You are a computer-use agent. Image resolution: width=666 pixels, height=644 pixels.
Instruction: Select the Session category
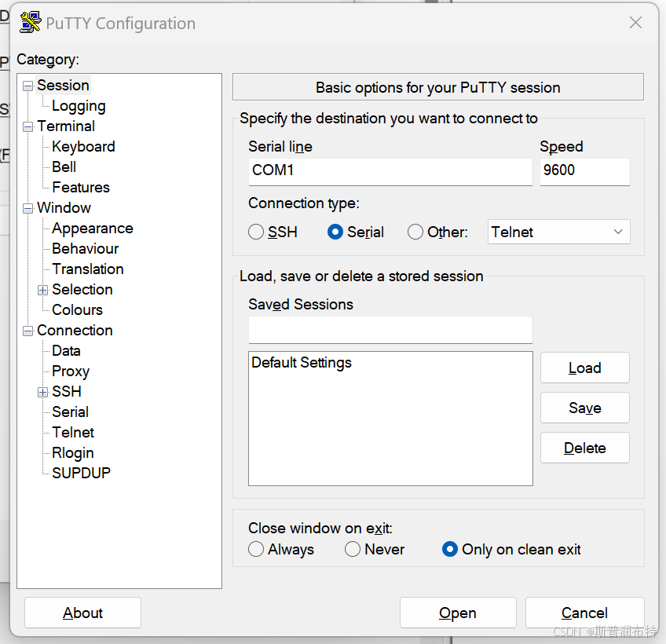[63, 86]
